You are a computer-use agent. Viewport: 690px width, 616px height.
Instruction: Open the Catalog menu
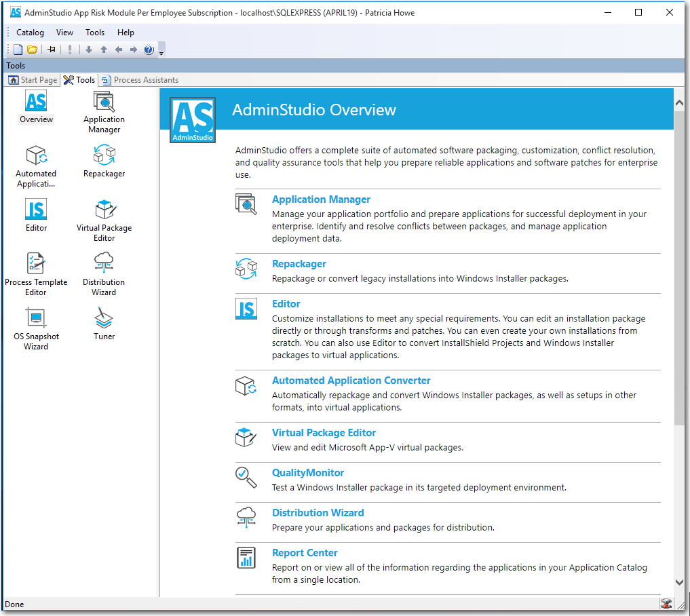tap(30, 32)
